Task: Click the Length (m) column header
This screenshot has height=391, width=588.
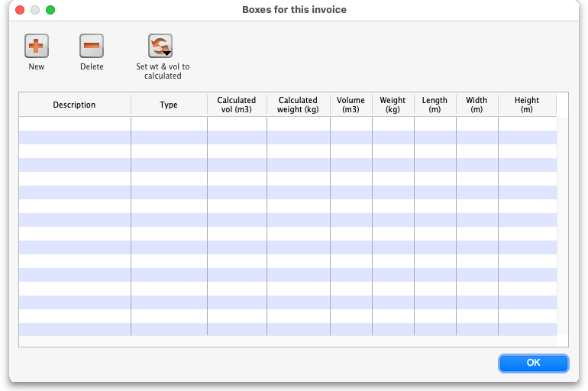Action: (435, 105)
